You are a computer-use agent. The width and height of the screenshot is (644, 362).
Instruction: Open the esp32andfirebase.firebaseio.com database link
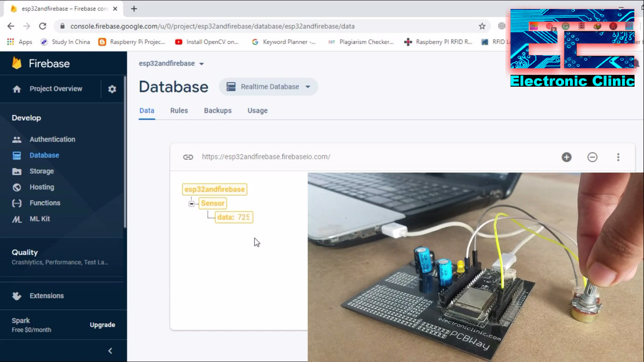coord(266,157)
